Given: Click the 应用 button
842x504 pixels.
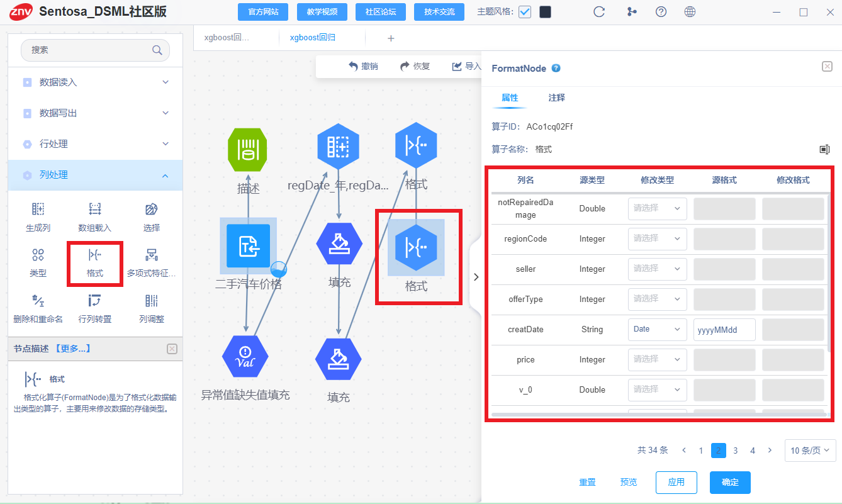Looking at the screenshot, I should pyautogui.click(x=676, y=483).
